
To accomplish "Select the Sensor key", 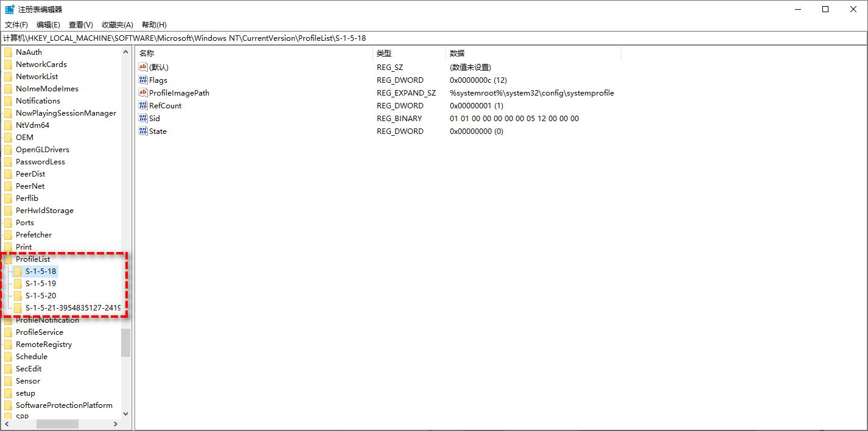I will coord(28,381).
